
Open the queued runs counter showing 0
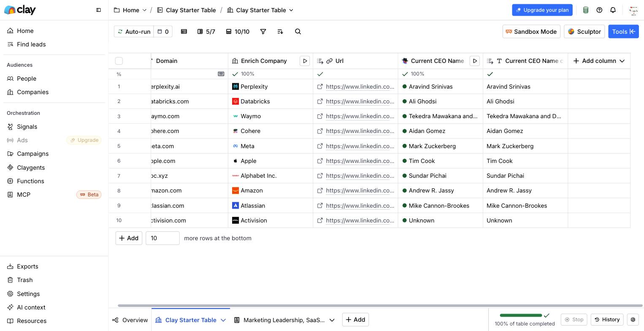pos(163,32)
